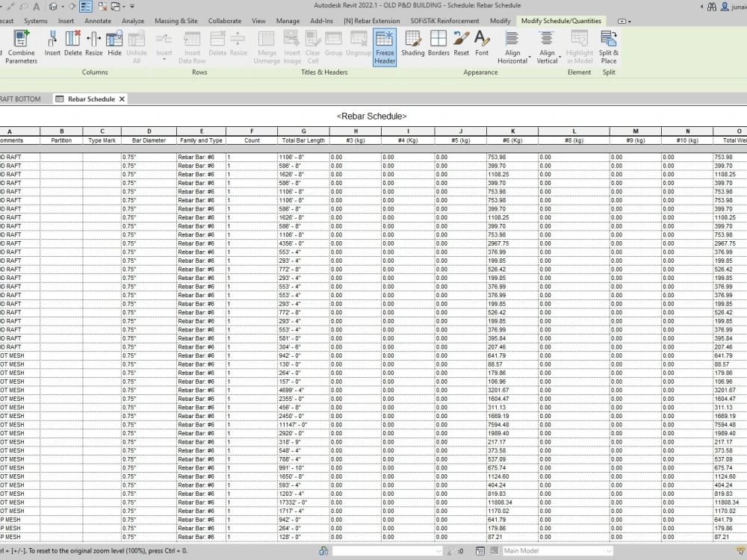The image size is (747, 560).
Task: Use Split & Place on the schedule
Action: tap(608, 47)
